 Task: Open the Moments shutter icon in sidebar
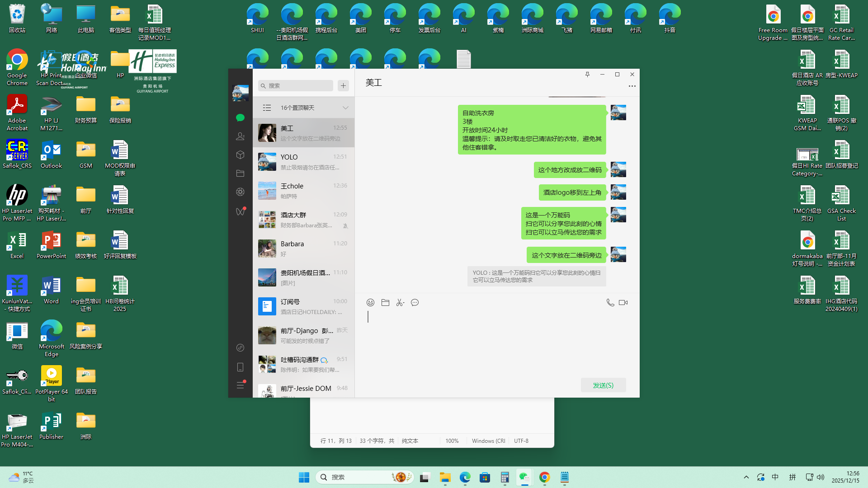coord(241,192)
